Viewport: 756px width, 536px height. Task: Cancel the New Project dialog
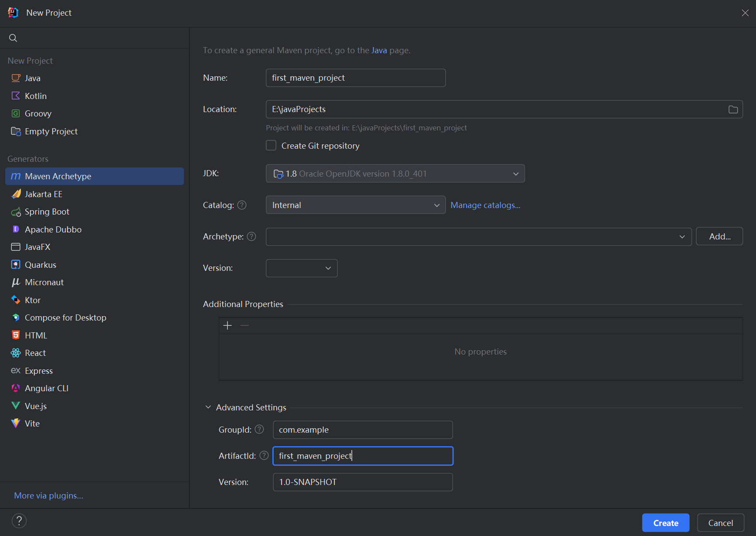(721, 523)
